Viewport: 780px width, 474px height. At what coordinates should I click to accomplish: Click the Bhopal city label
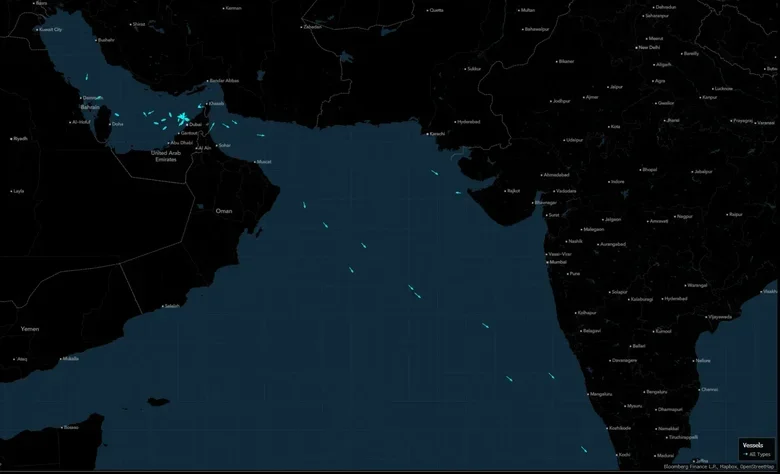coord(648,170)
